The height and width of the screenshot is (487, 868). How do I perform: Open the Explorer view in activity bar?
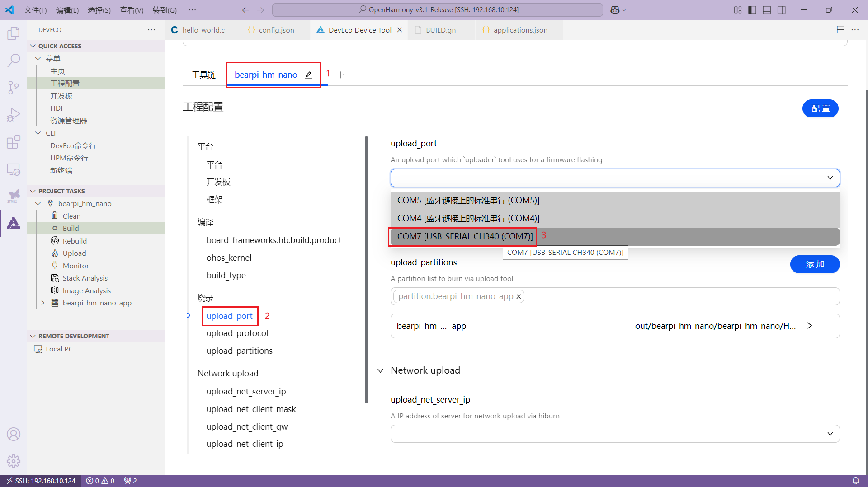(x=14, y=33)
